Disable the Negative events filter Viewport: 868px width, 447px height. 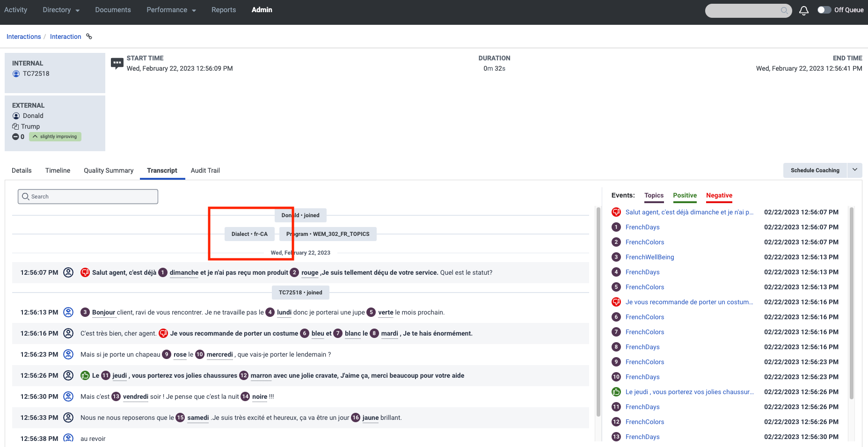click(x=719, y=196)
